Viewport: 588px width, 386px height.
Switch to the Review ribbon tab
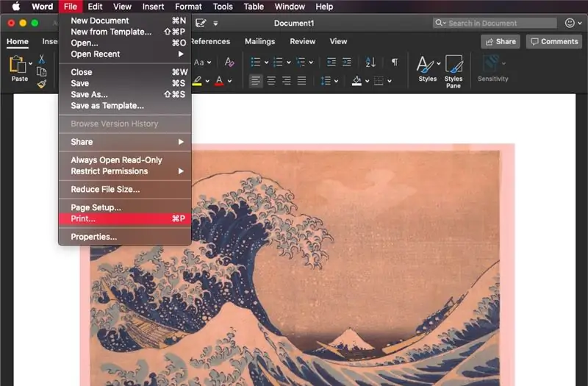pyautogui.click(x=303, y=41)
